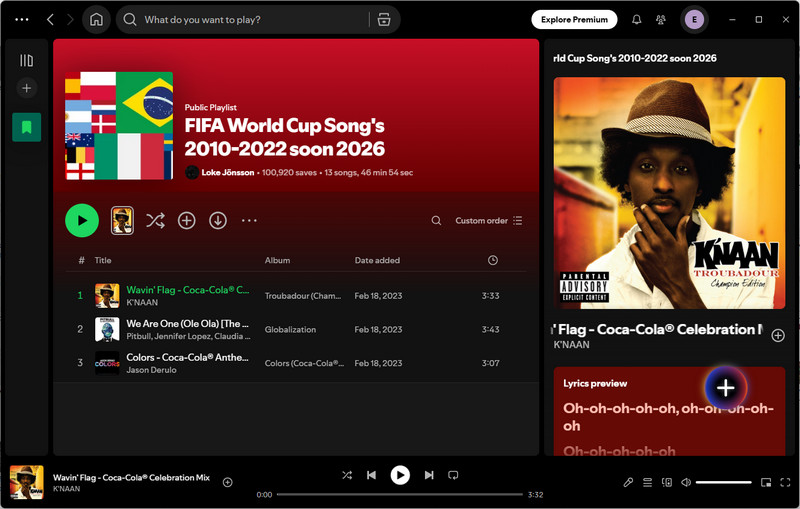Image resolution: width=800 pixels, height=509 pixels.
Task: Open the Custom order sort dropdown
Action: [x=488, y=220]
